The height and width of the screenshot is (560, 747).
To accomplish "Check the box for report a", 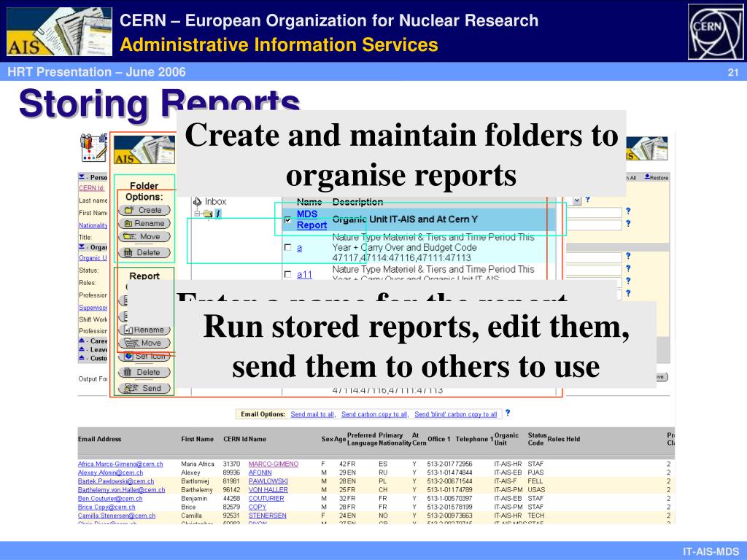I will pos(287,248).
